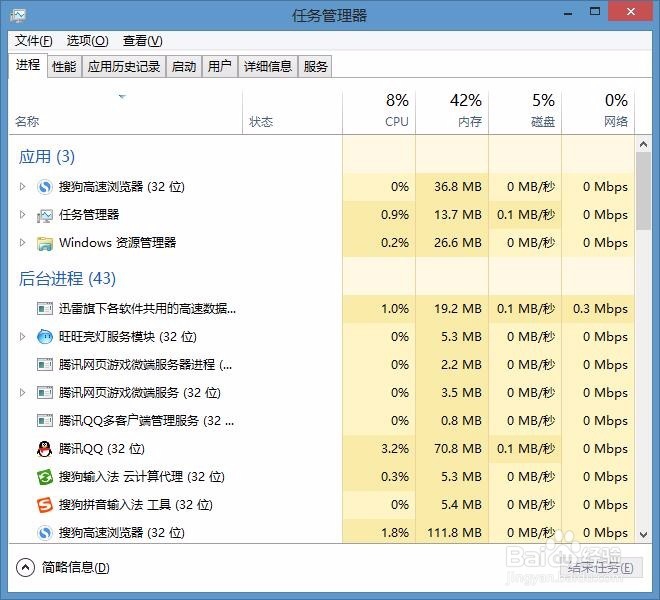Screen dimensions: 660x600
Task: Select 搜狗拼音输入法 工具 (32 位) row
Action: pyautogui.click(x=322, y=504)
